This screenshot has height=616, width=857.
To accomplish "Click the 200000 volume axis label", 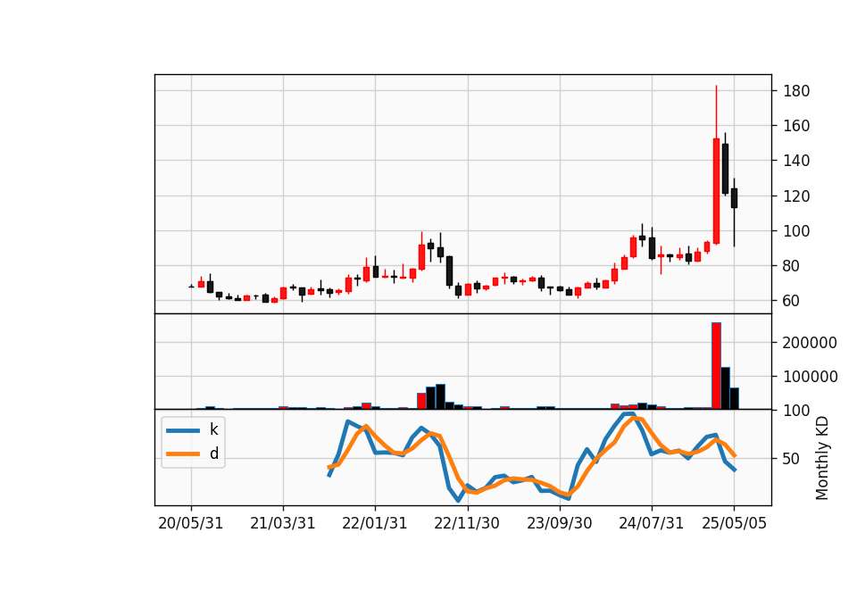I will (x=810, y=343).
